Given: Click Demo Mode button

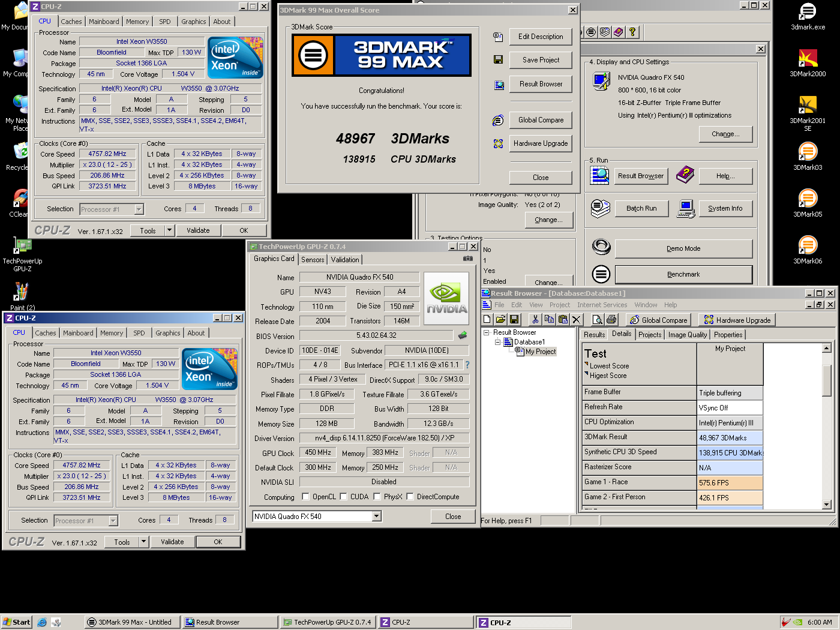Looking at the screenshot, I should (683, 248).
